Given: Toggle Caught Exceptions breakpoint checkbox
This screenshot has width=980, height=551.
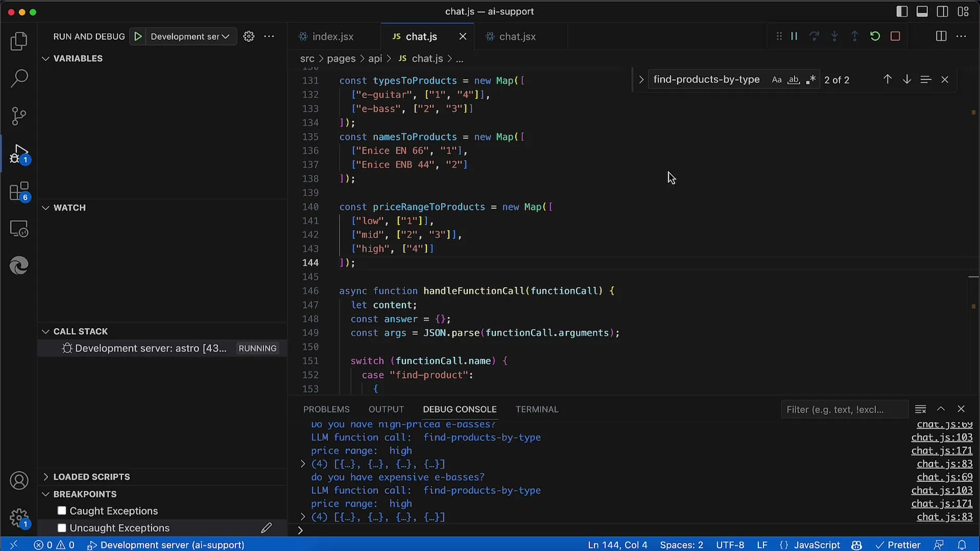Looking at the screenshot, I should click(62, 511).
